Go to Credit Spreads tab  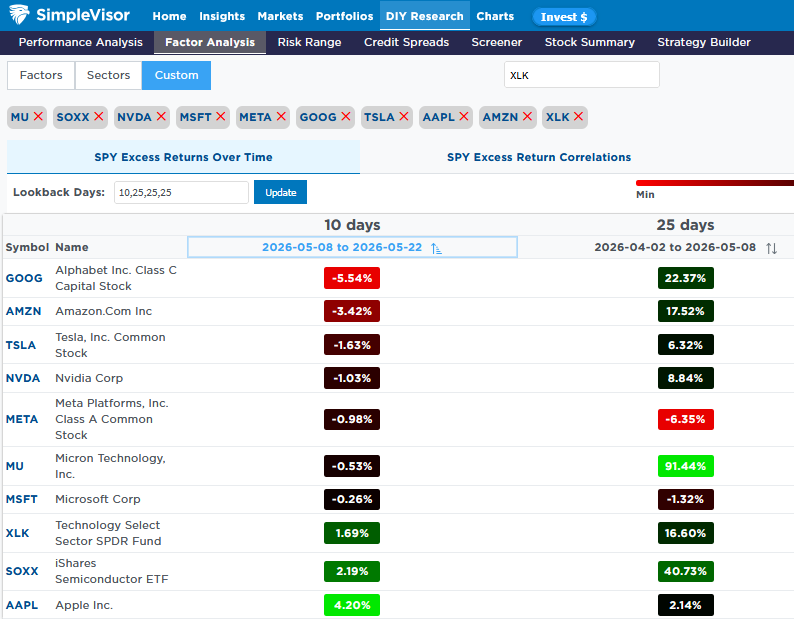[x=406, y=42]
